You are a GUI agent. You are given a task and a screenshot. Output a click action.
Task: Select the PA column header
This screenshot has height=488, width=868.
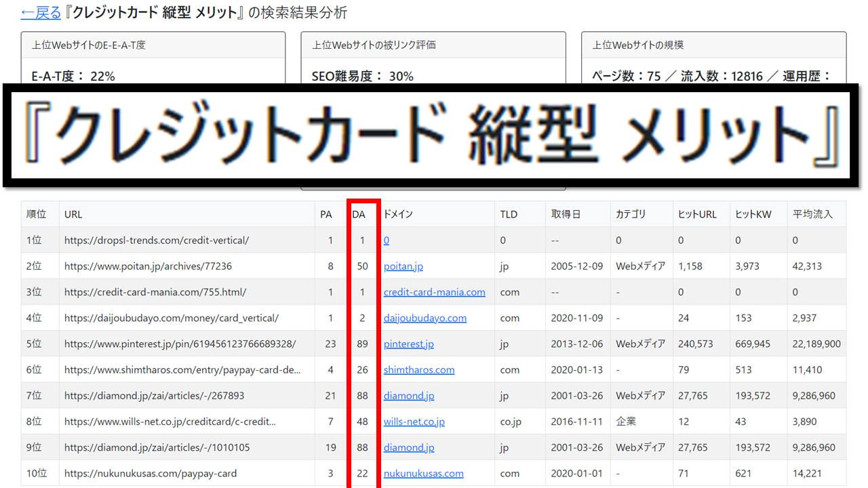click(328, 213)
